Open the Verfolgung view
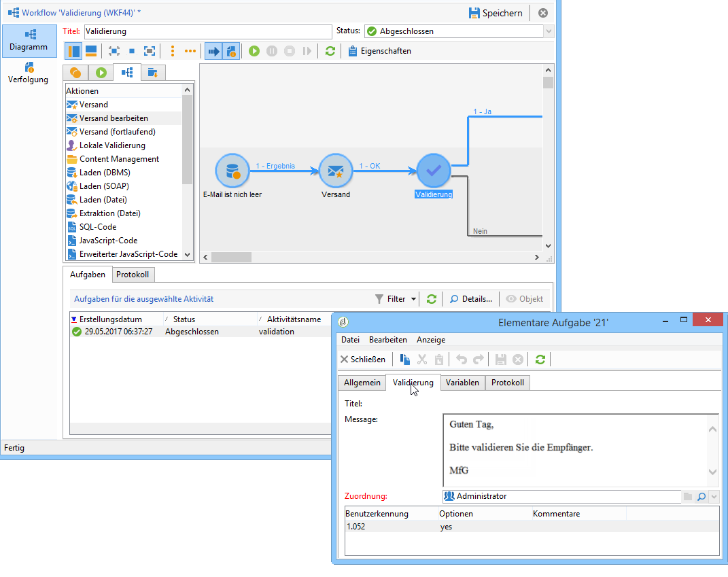This screenshot has width=728, height=577. click(29, 73)
